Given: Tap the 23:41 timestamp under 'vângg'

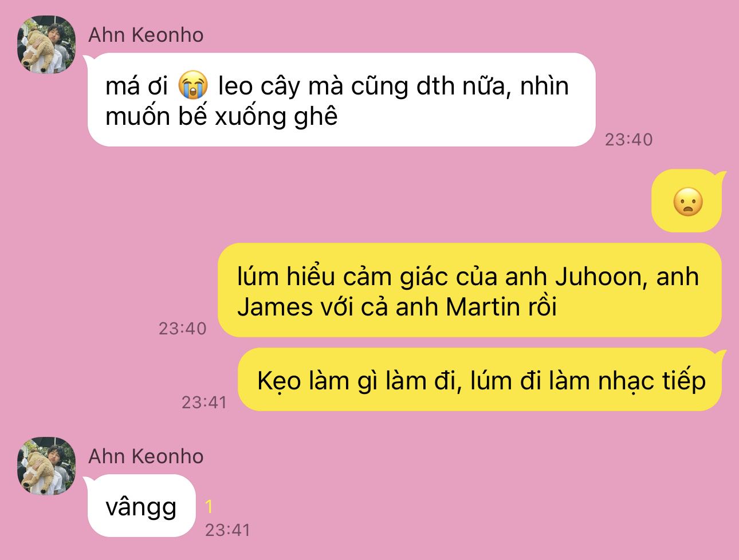Looking at the screenshot, I should coord(228,530).
